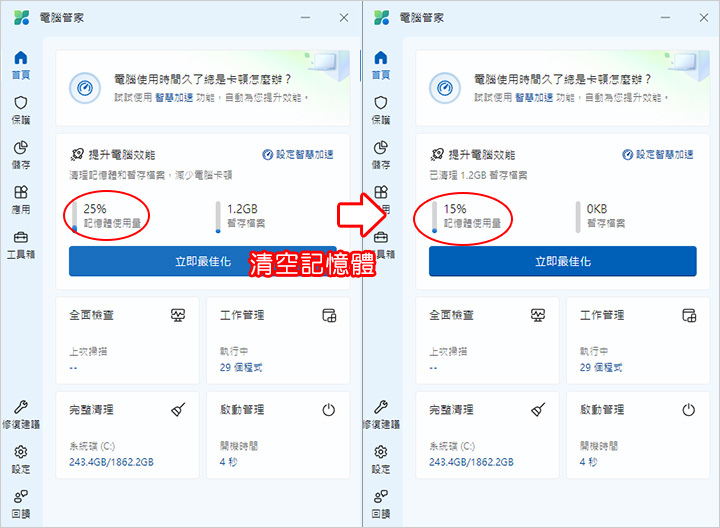Open 工作管理 card title in left window

pos(242,315)
